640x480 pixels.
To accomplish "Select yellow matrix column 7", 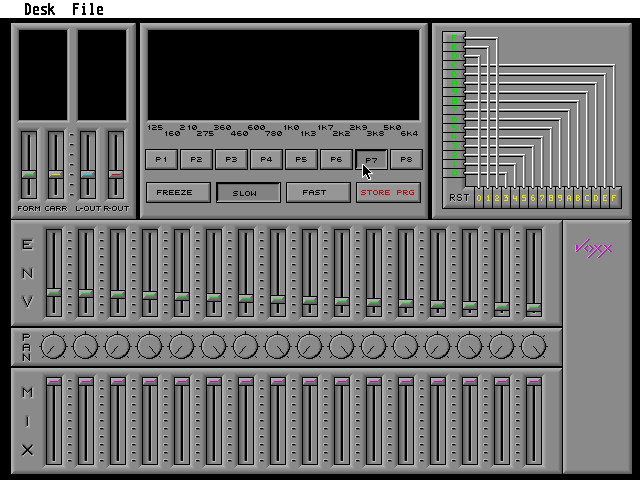I will coord(542,198).
